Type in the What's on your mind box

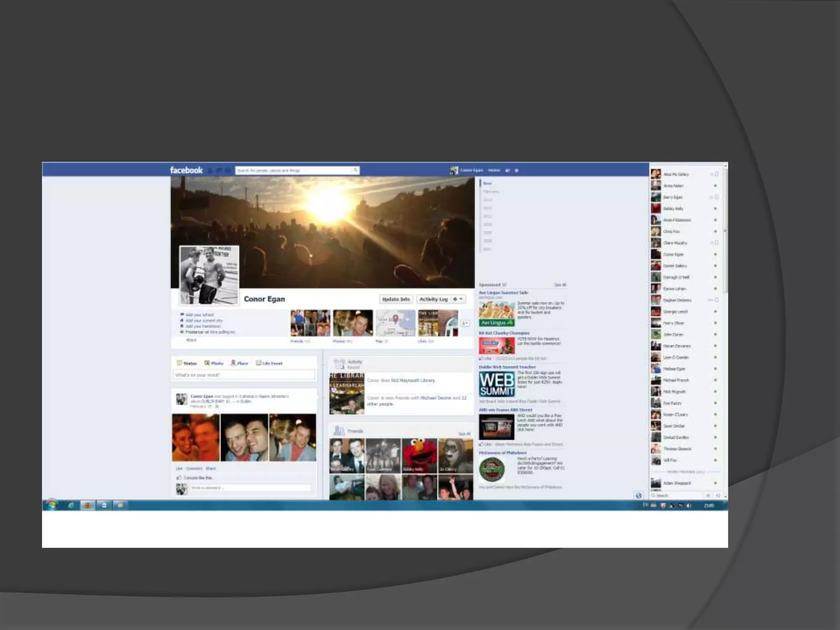(244, 375)
